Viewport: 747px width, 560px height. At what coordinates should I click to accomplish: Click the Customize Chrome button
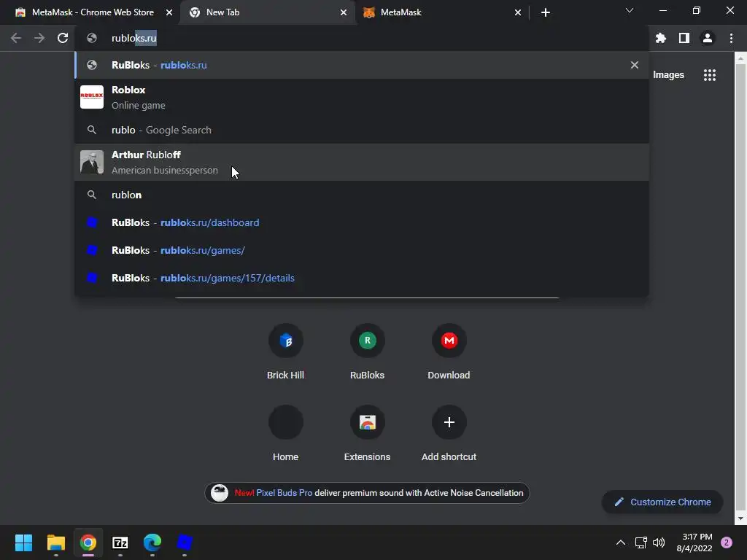[662, 502]
